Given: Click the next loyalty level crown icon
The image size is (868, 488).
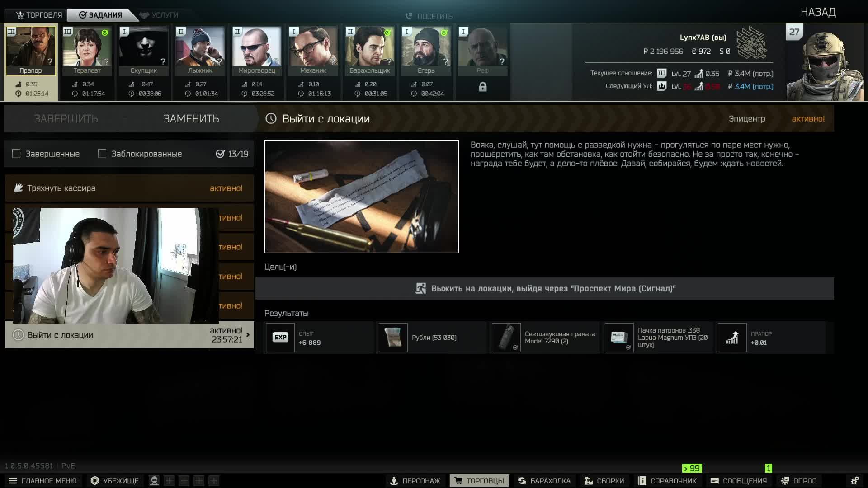Looking at the screenshot, I should pyautogui.click(x=661, y=86).
